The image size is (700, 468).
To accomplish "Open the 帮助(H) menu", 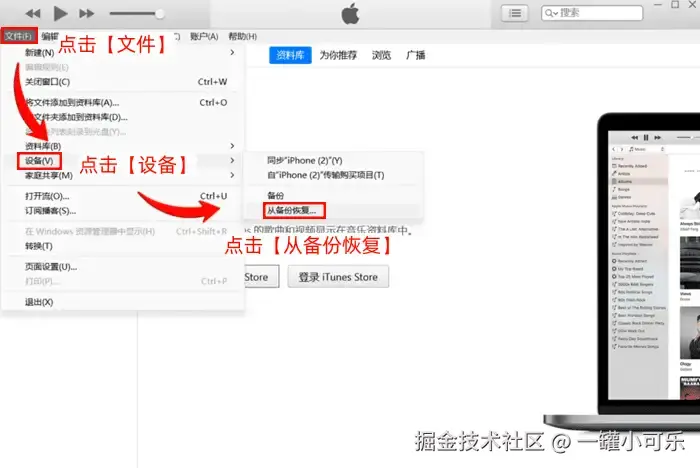I will coord(242,36).
